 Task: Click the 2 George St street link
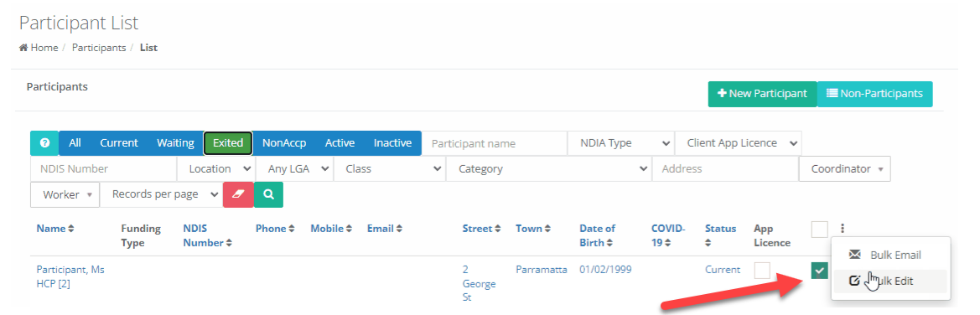(479, 284)
